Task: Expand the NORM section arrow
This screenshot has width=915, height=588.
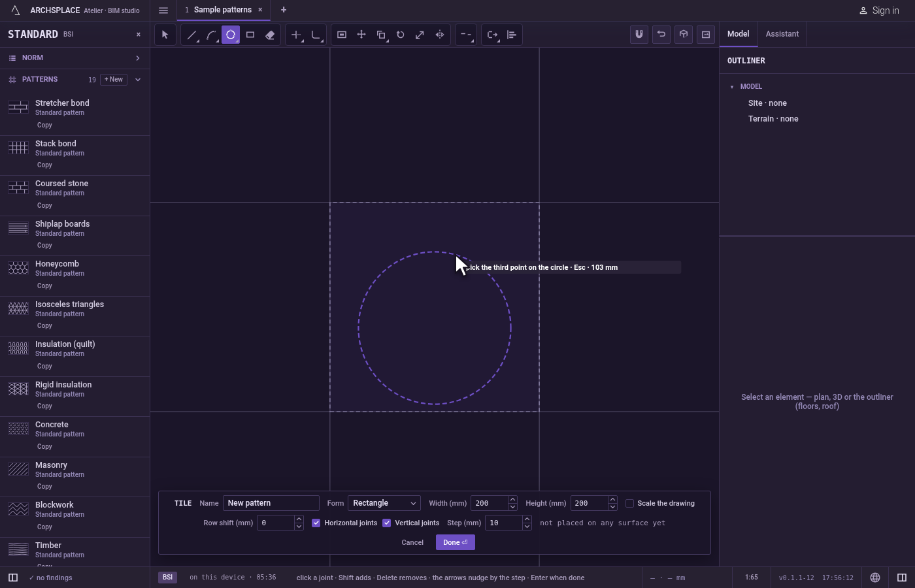Action: (138, 58)
